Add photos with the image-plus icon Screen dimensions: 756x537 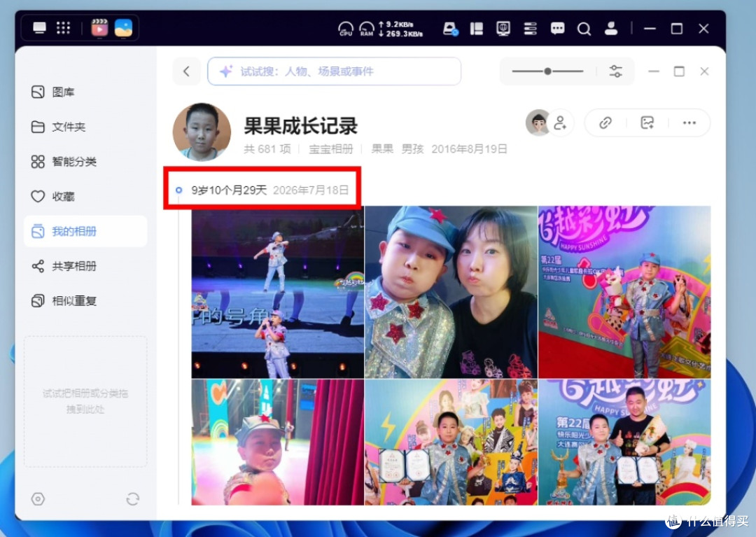point(647,123)
